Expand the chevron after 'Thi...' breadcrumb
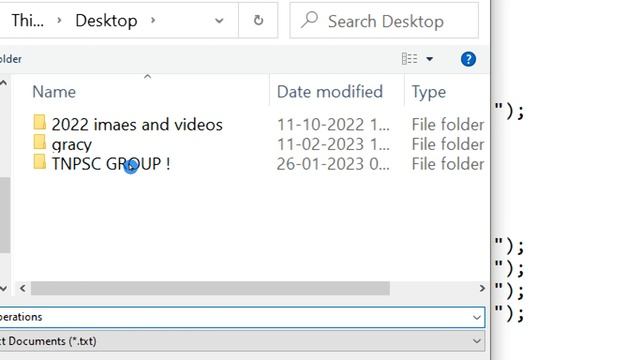Screen dimensions: 640x360 coord(59,20)
